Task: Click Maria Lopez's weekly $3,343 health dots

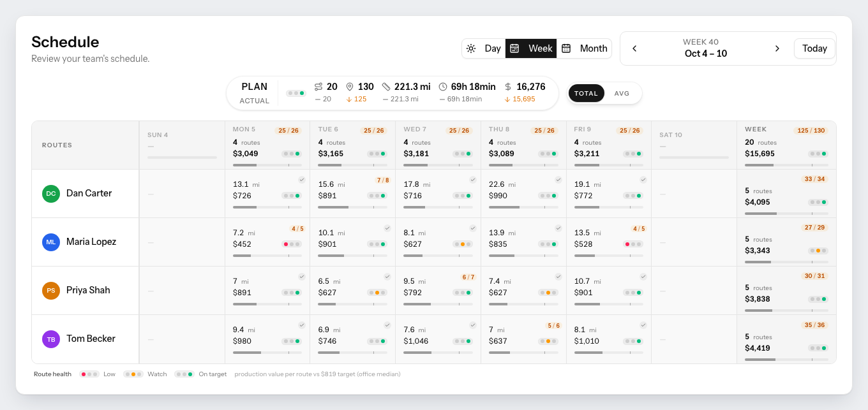Action: pos(818,251)
